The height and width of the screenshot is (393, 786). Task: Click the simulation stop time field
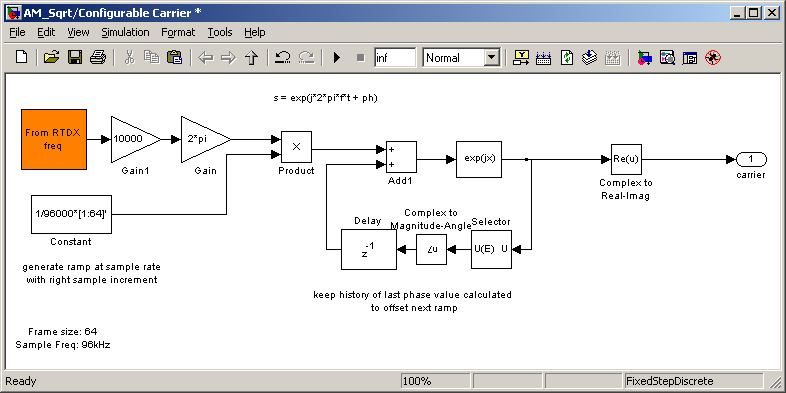(395, 58)
